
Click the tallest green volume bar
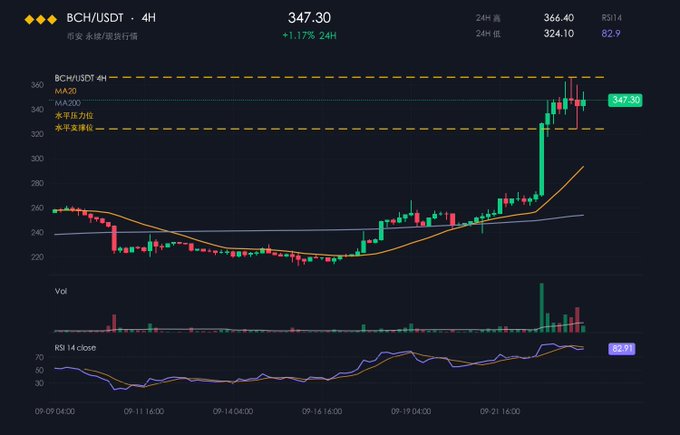pos(541,307)
